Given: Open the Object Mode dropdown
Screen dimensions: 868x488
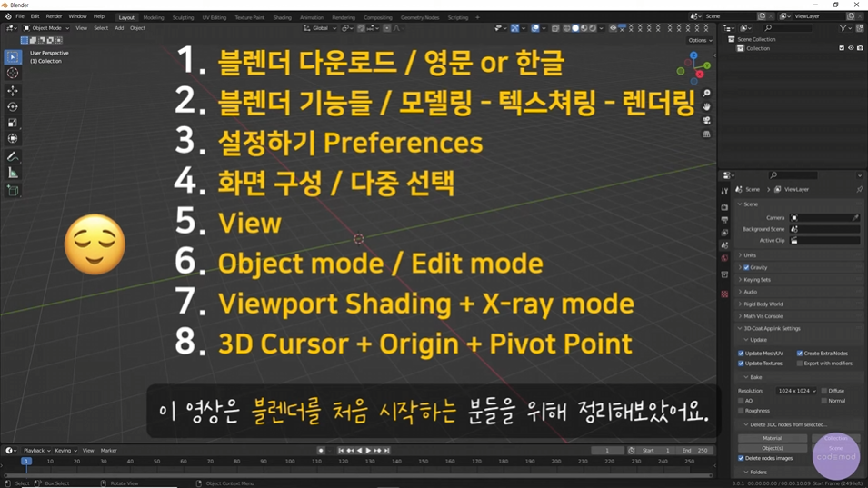Looking at the screenshot, I should [x=46, y=28].
